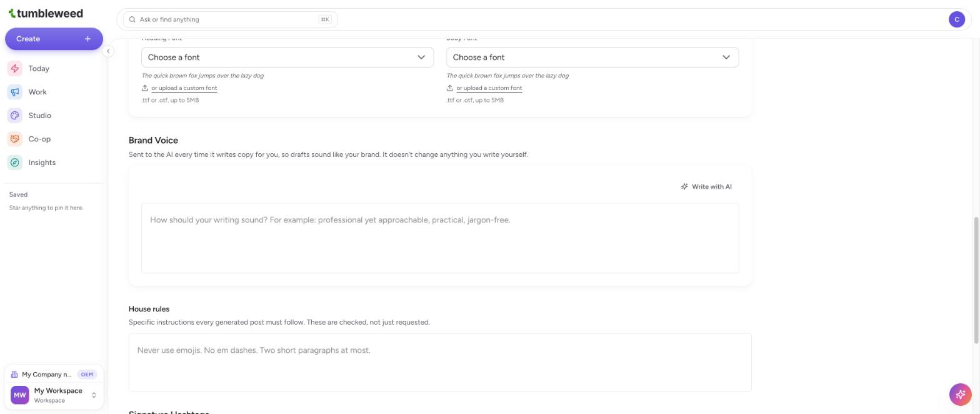Open the user avatar C
The image size is (980, 414).
957,19
